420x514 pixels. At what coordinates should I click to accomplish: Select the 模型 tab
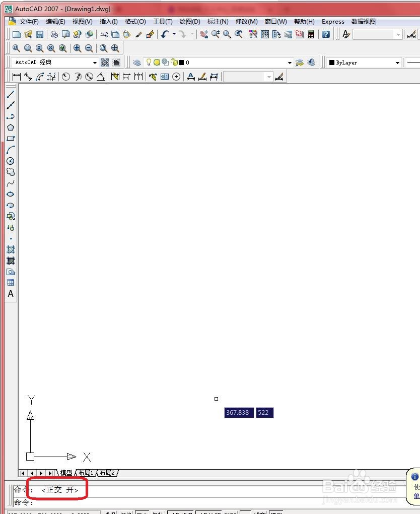click(x=66, y=473)
